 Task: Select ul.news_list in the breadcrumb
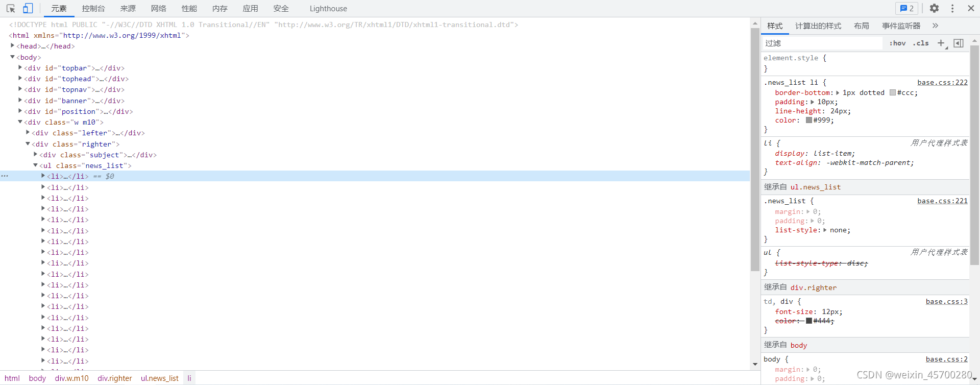point(160,378)
